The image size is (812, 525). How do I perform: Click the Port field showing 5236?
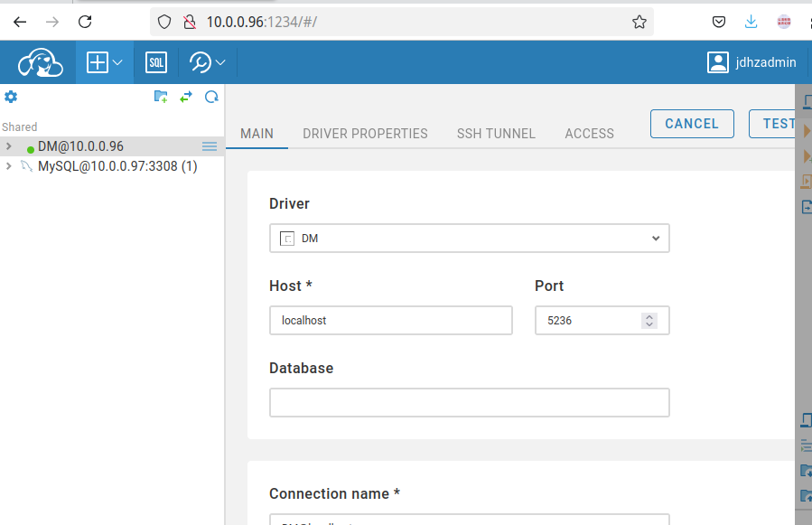pos(602,320)
